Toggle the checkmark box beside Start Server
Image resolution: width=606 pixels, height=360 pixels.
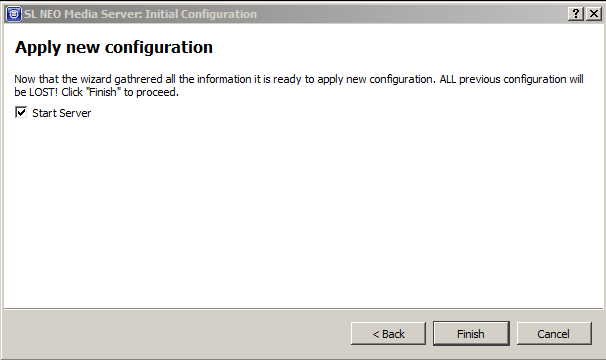point(21,113)
